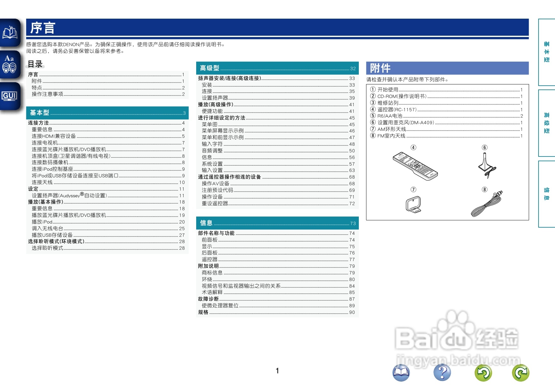Open 系统设置 entry page 57
Screen dimensions: 555x392
tap(278, 164)
